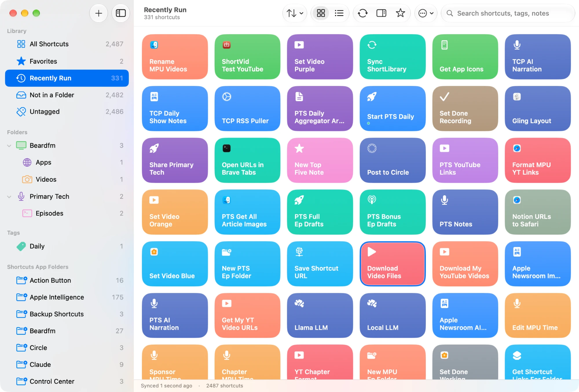Click the folder icon on New PTS Ep Folder
The image size is (579, 392).
[227, 252]
